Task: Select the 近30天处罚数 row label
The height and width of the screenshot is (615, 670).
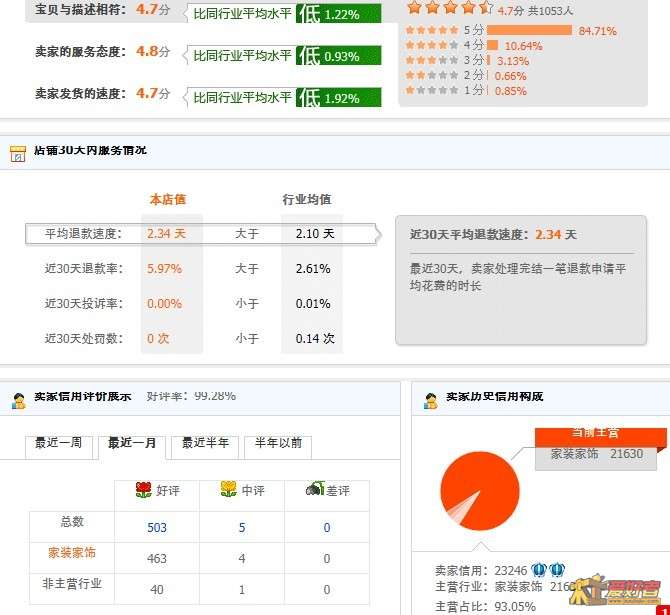Action: [84, 339]
